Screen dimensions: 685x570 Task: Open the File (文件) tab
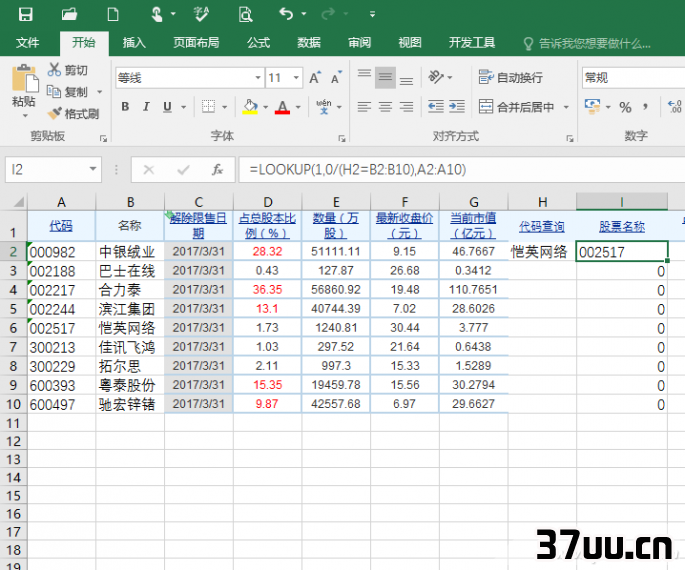coord(28,43)
